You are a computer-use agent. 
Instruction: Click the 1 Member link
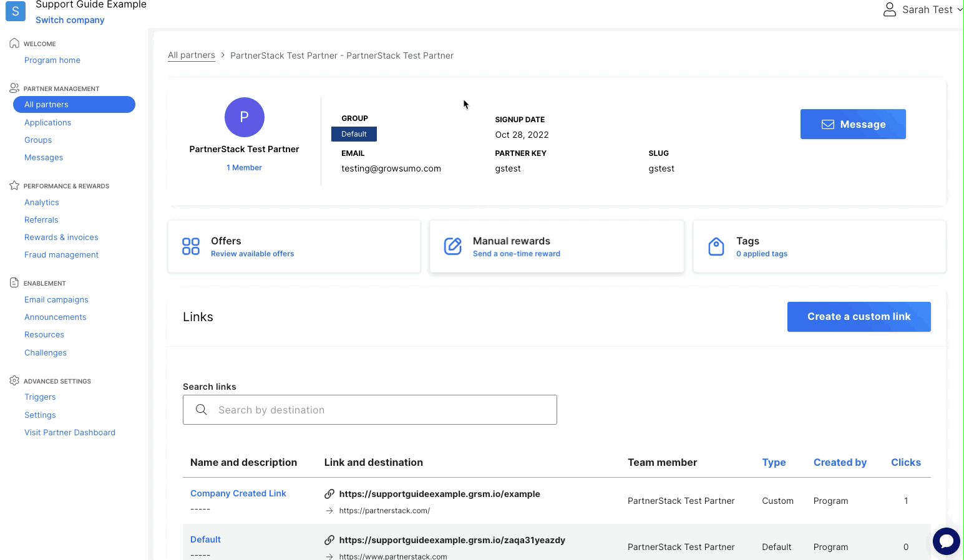(x=244, y=168)
